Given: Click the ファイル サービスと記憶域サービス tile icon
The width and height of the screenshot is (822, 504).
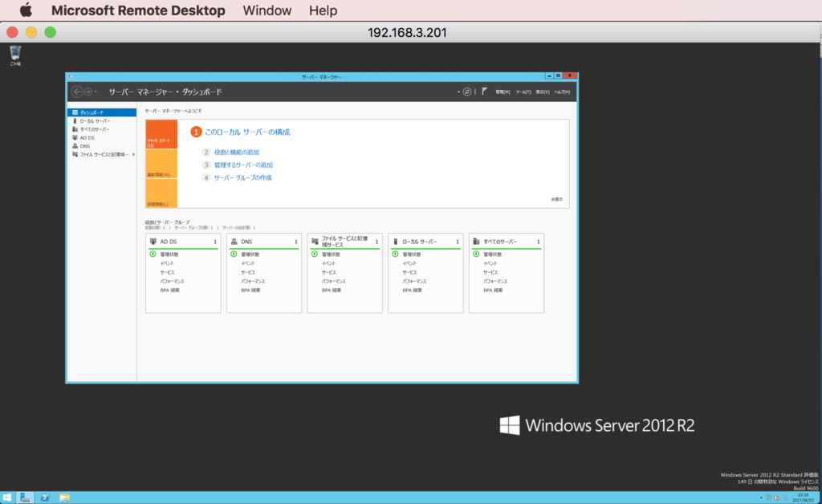Looking at the screenshot, I should pyautogui.click(x=315, y=242).
